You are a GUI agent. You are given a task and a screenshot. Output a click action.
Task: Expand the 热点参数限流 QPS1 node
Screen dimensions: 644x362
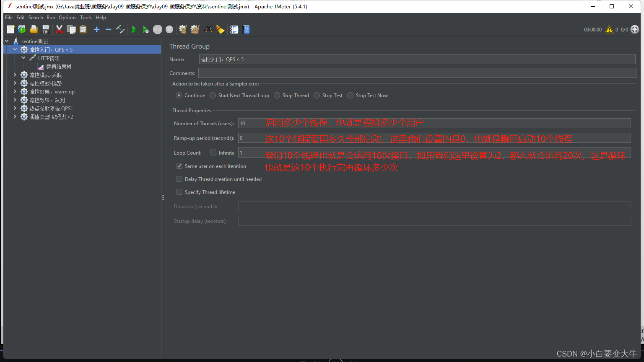(x=15, y=108)
